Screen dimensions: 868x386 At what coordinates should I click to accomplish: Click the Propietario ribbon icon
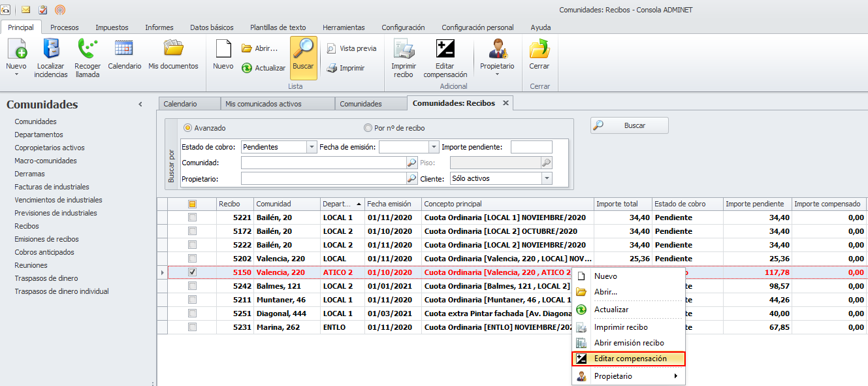tap(497, 50)
